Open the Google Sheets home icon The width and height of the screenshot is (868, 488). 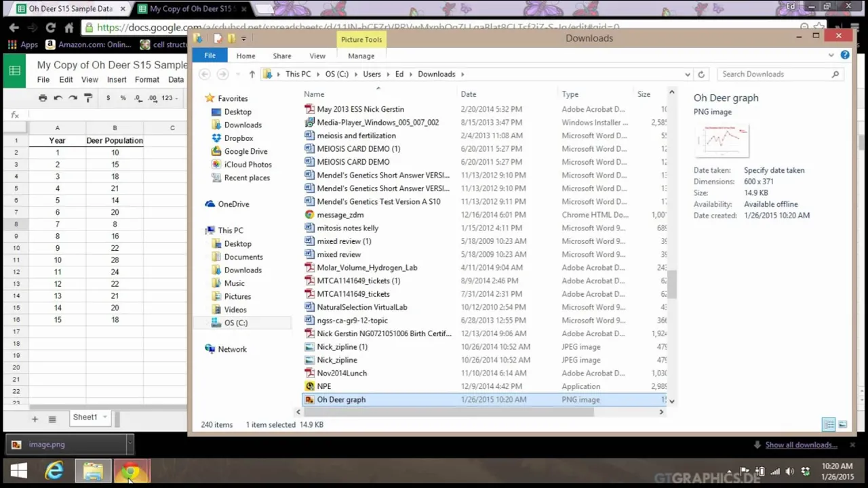(15, 70)
